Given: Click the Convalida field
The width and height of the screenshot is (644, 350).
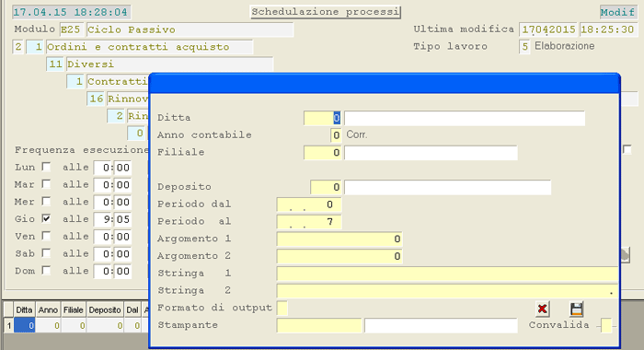Looking at the screenshot, I should point(606,325).
